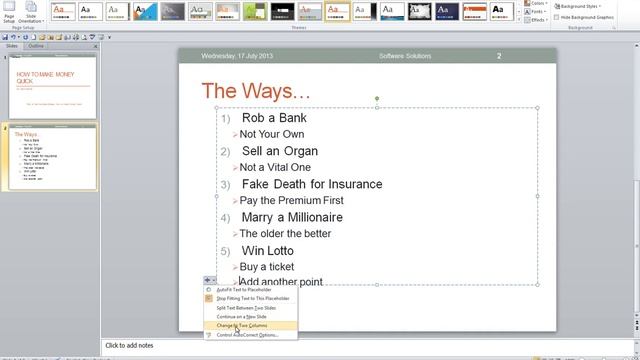
Task: Expand the Undo history dropdown arrow
Action: (19, 37)
